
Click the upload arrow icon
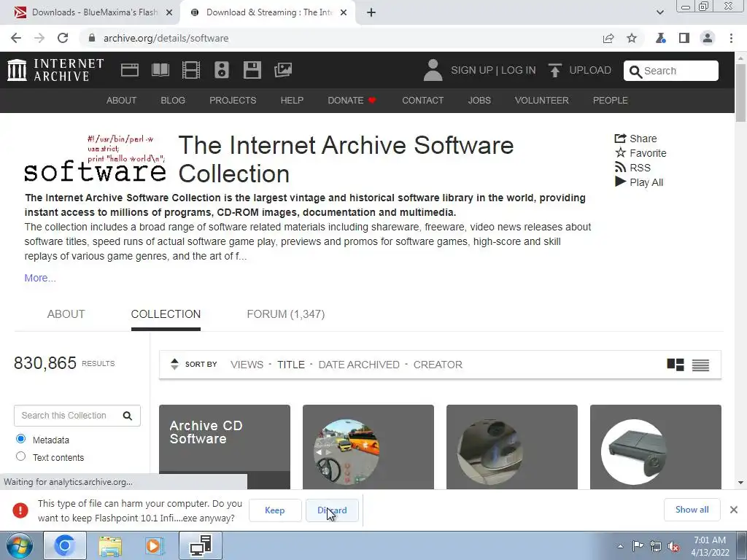click(x=554, y=71)
